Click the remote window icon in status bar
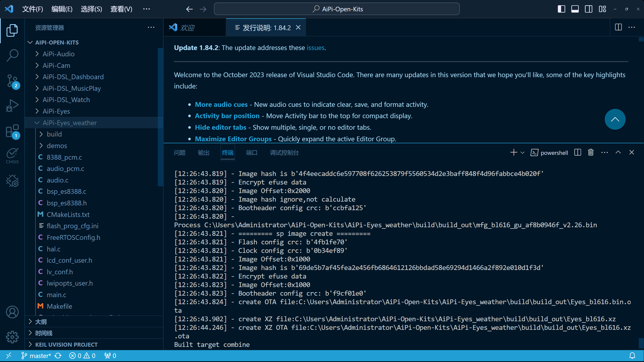Image resolution: width=644 pixels, height=362 pixels. click(9, 356)
